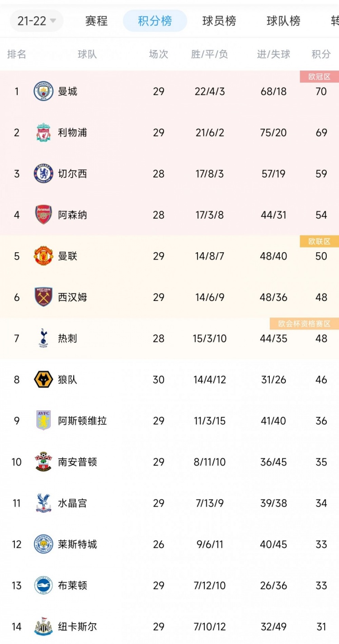339x644 pixels.
Task: Click the Liverpool club crest
Action: 43,132
